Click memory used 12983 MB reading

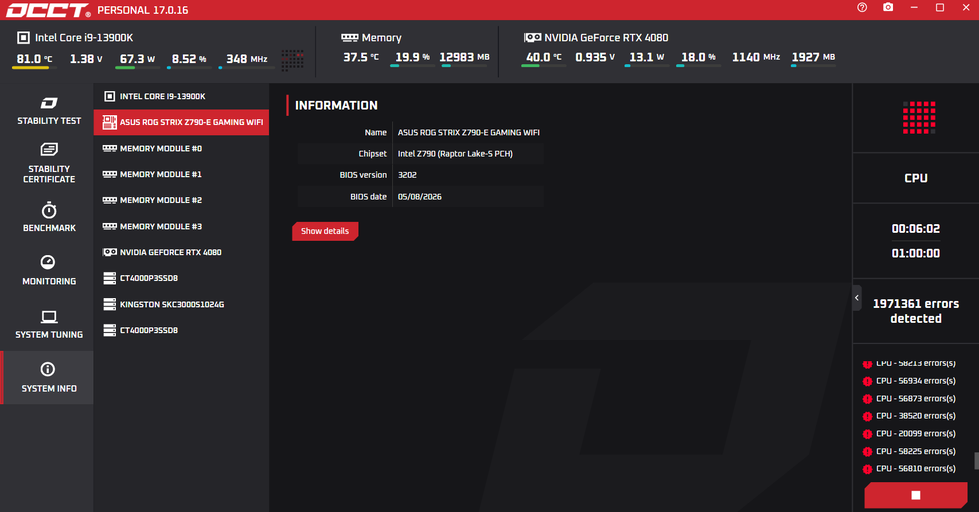465,57
